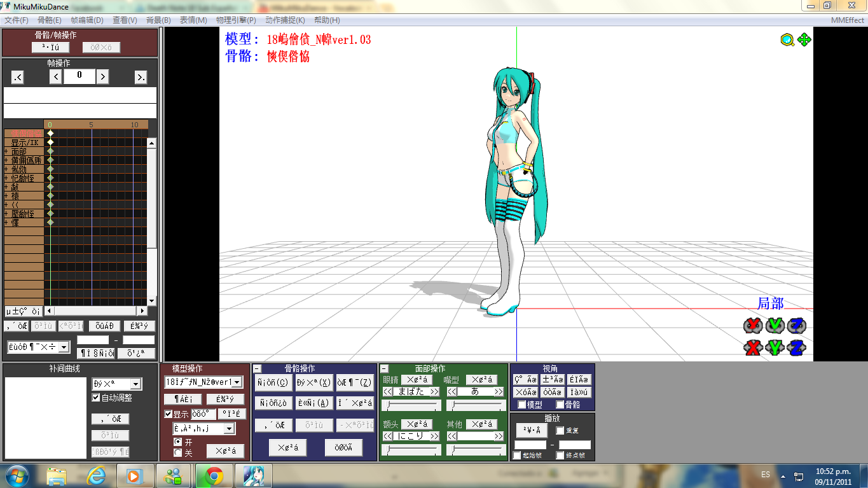The height and width of the screenshot is (488, 868).
Task: Expand the 面部 row in the timeline
Action: coord(6,151)
